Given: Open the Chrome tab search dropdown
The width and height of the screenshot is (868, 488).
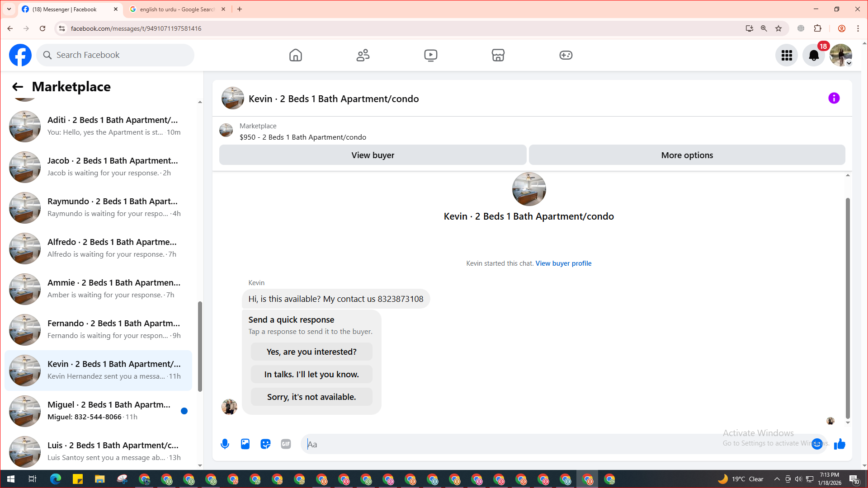Looking at the screenshot, I should click(9, 9).
